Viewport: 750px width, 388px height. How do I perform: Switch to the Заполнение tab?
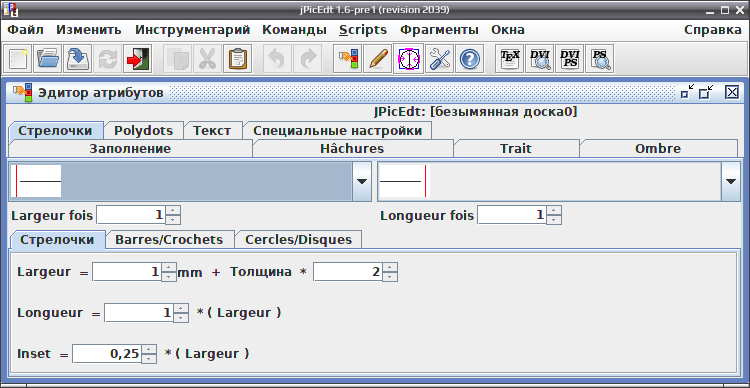[x=130, y=148]
